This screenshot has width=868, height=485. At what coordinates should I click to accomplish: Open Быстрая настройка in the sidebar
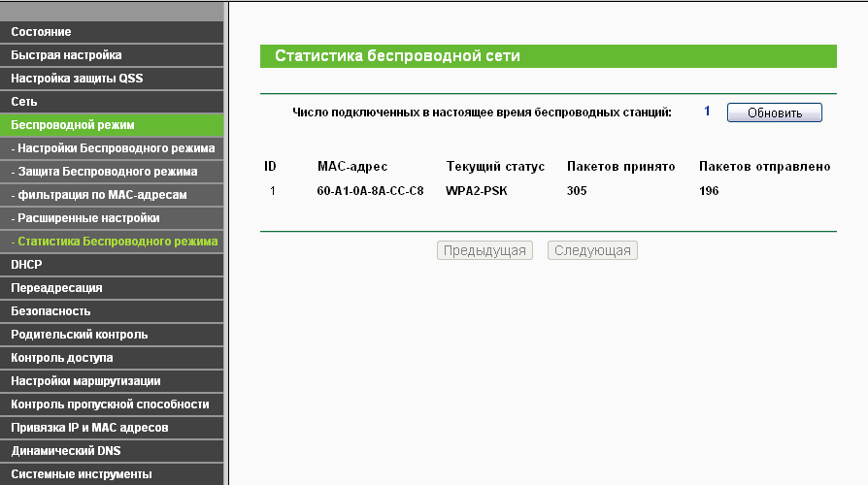coord(112,55)
